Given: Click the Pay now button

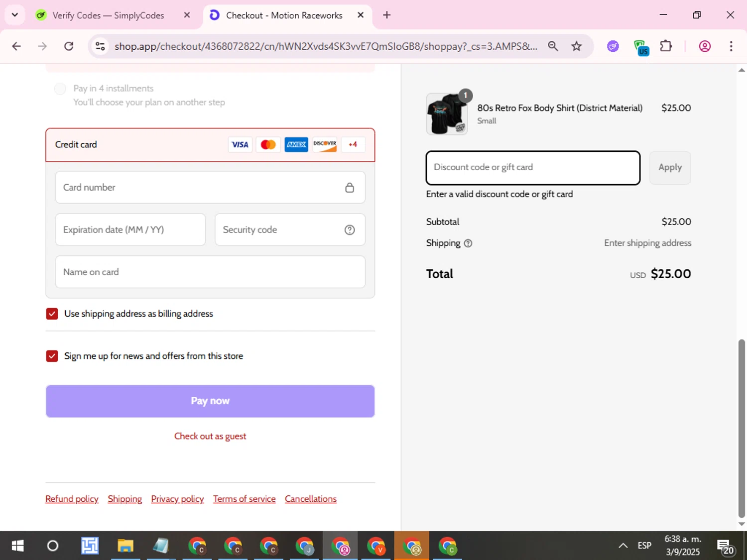Looking at the screenshot, I should tap(210, 401).
